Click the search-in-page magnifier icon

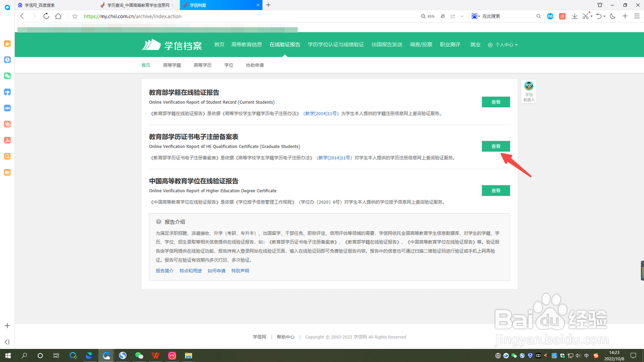[x=538, y=16]
